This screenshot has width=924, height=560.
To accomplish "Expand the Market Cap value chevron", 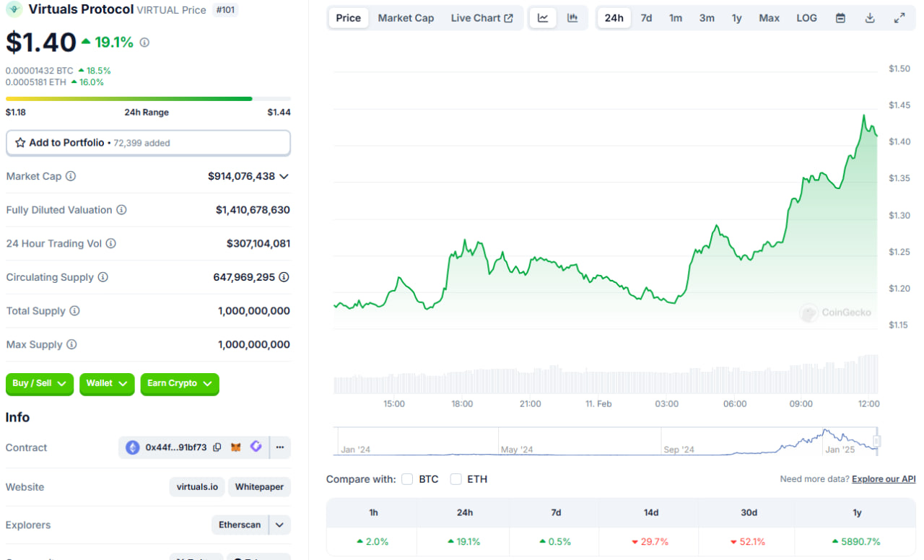I will tap(284, 176).
